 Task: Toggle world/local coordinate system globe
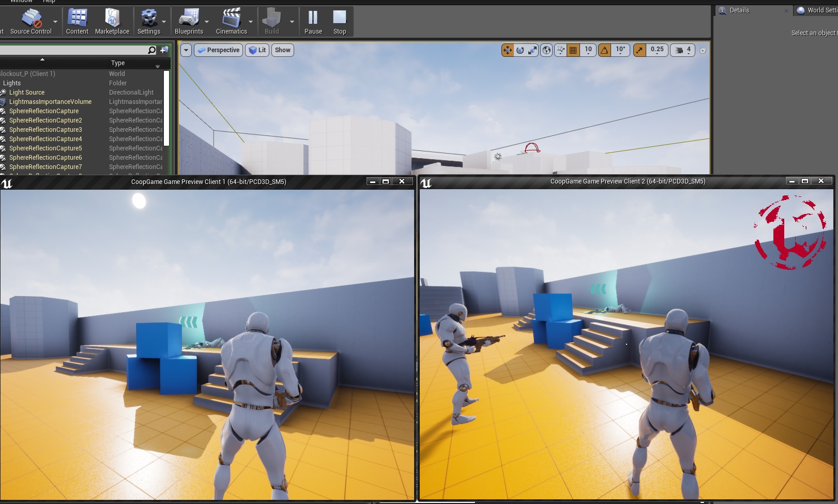[x=546, y=50]
